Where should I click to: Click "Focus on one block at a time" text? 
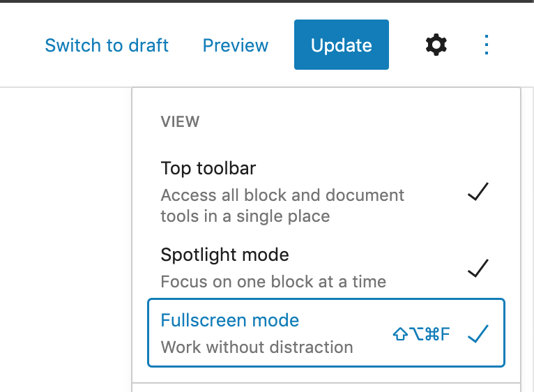pyautogui.click(x=273, y=282)
